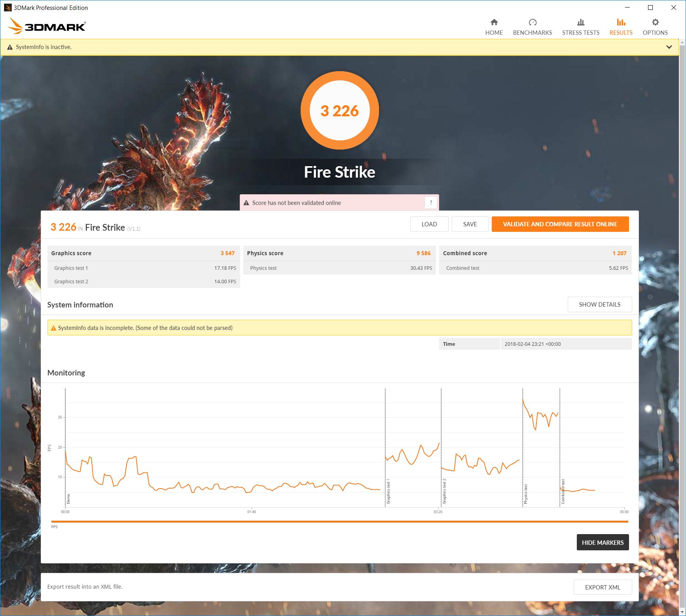
Task: Click the Home house icon
Action: 494,22
